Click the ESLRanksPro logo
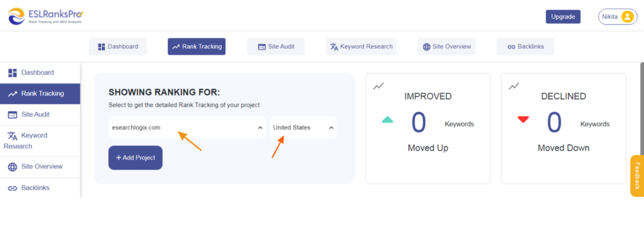The image size is (644, 228). (46, 16)
